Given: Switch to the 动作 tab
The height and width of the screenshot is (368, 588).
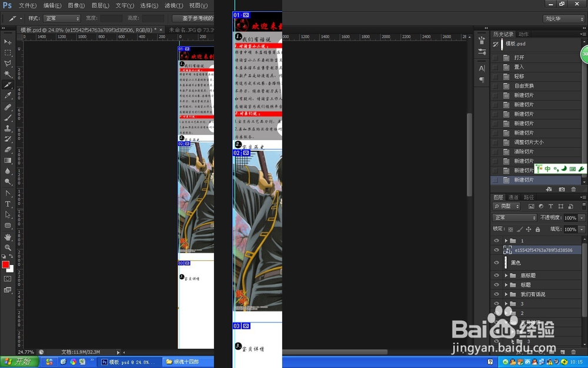Looking at the screenshot, I should click(x=523, y=34).
